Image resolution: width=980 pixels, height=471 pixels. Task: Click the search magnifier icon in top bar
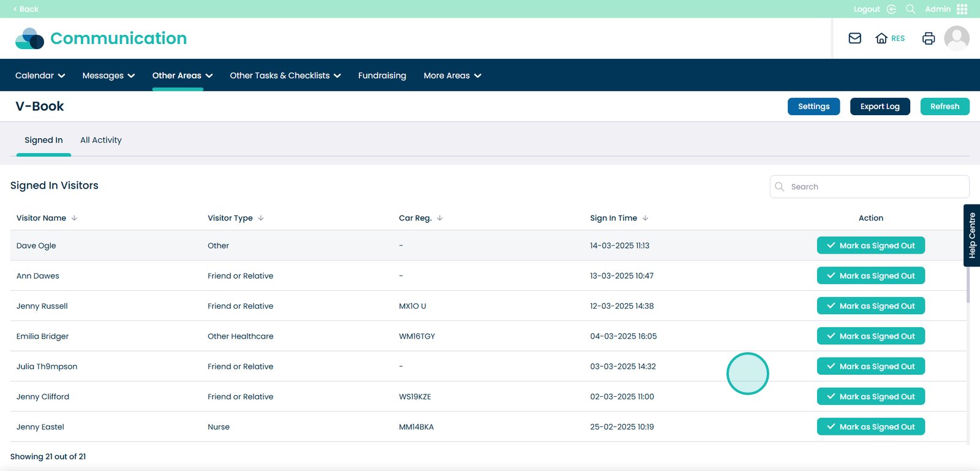pyautogui.click(x=910, y=9)
